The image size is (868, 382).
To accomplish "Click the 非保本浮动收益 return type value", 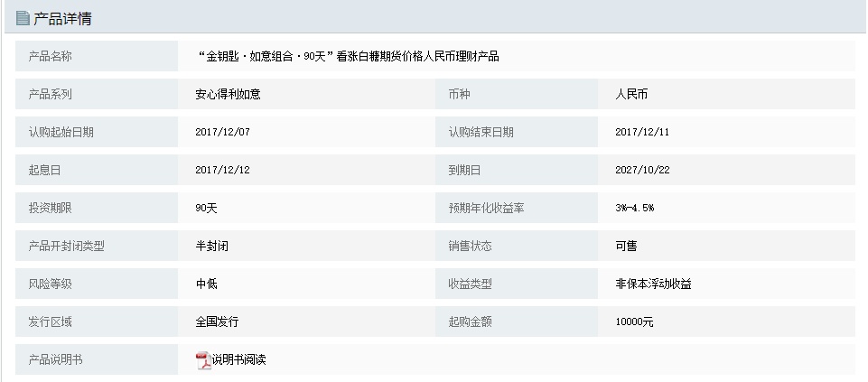I will (653, 284).
